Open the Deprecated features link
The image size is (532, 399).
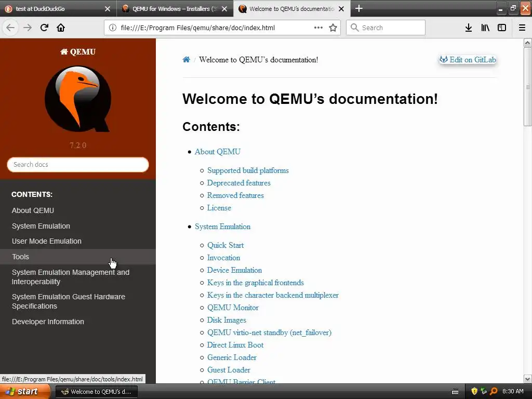point(239,183)
